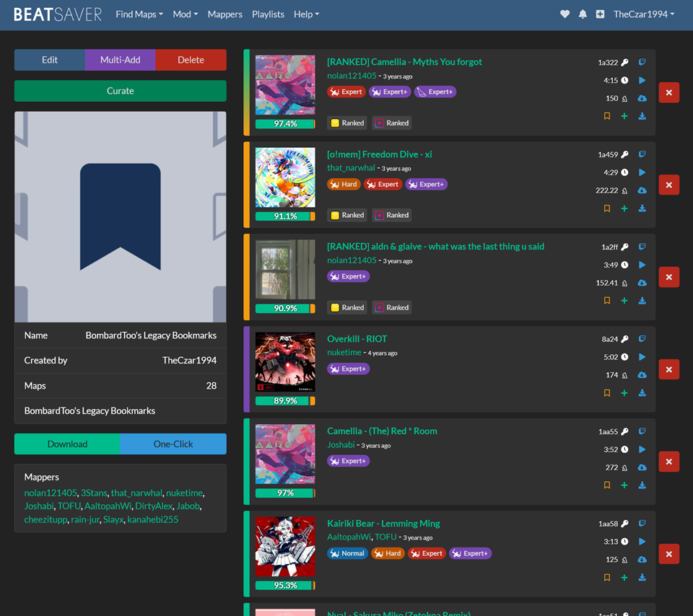
Task: Click Twitch request icon for Freedom Dive
Action: point(642,154)
